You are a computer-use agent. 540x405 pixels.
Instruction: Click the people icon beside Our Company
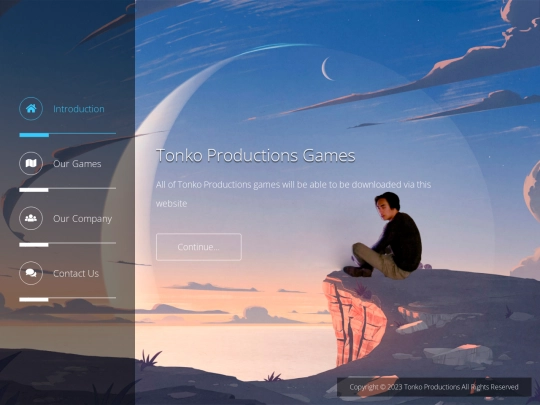point(31,218)
